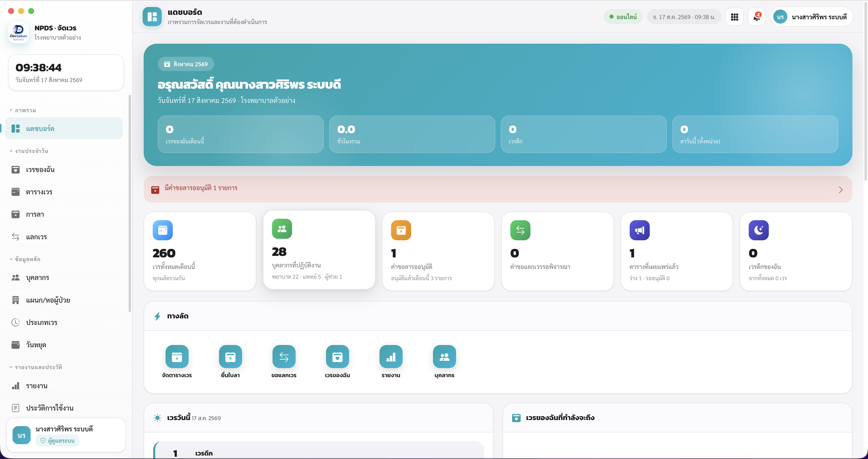This screenshot has width=868, height=459.
Task: Open the คำขอแลกเวรรอพิจารณา stat card
Action: 558,251
